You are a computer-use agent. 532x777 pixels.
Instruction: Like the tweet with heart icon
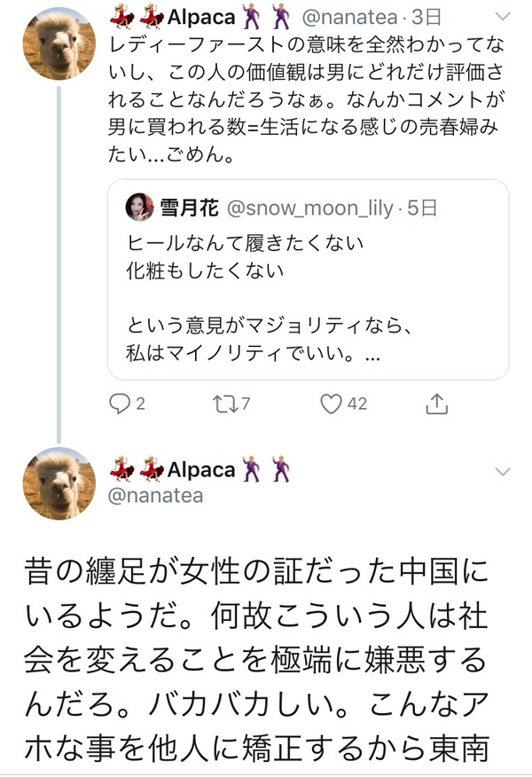pyautogui.click(x=331, y=404)
